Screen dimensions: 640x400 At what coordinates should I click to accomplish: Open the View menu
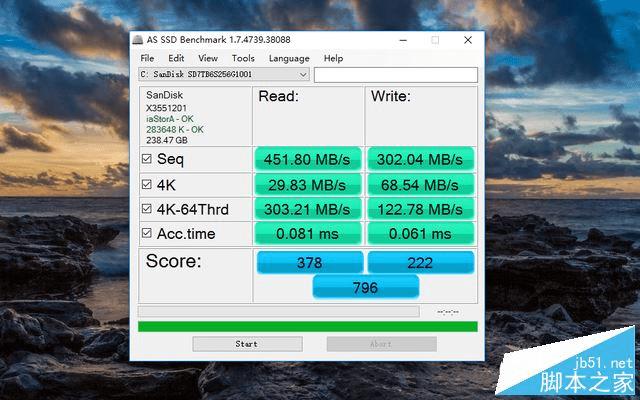click(x=208, y=58)
